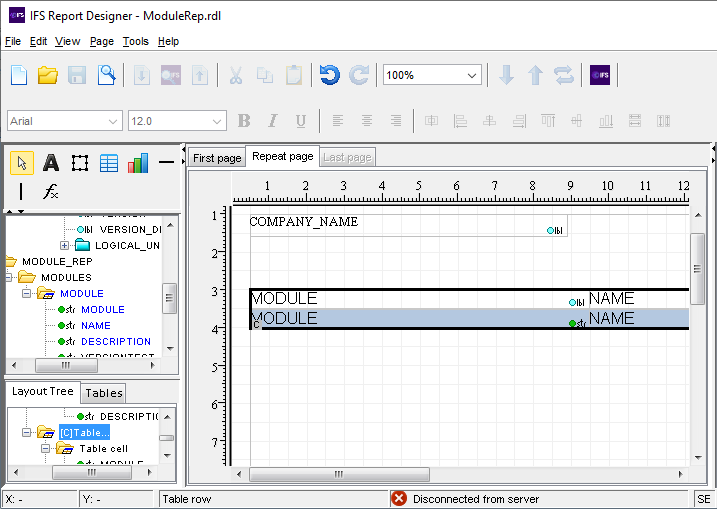This screenshot has height=509, width=717.
Task: Click the Undo arrow icon
Action: click(330, 75)
